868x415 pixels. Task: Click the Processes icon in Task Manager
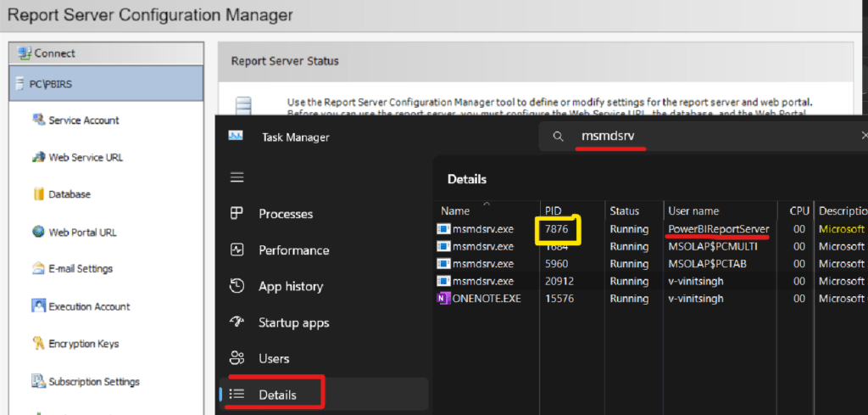(237, 213)
